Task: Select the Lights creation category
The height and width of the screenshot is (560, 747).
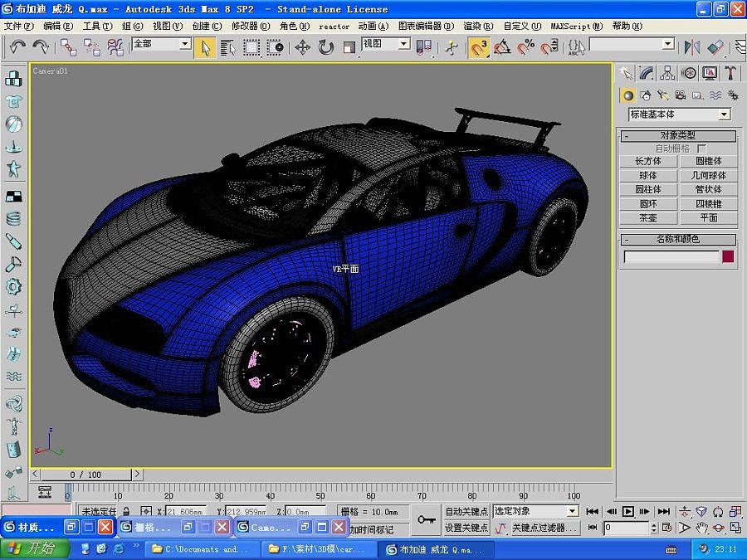Action: (662, 95)
